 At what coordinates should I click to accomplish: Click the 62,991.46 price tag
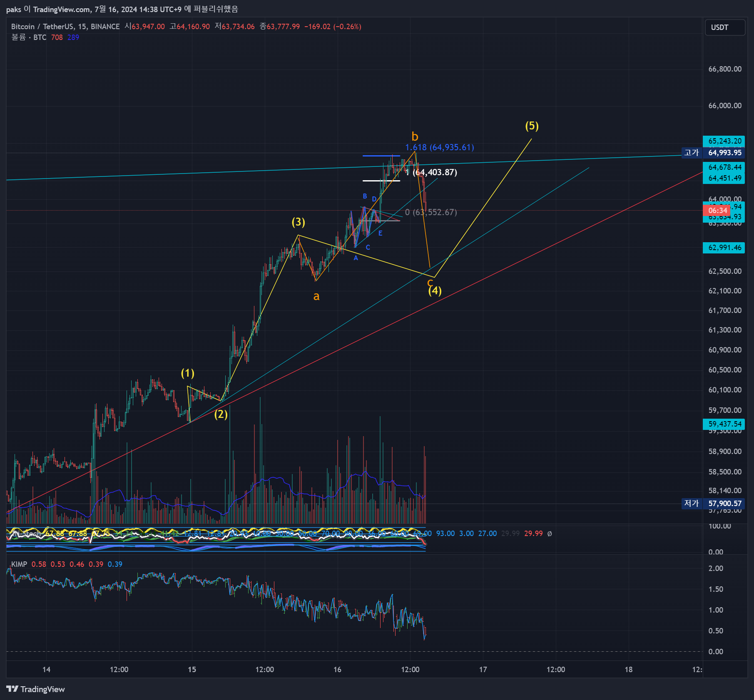[724, 248]
